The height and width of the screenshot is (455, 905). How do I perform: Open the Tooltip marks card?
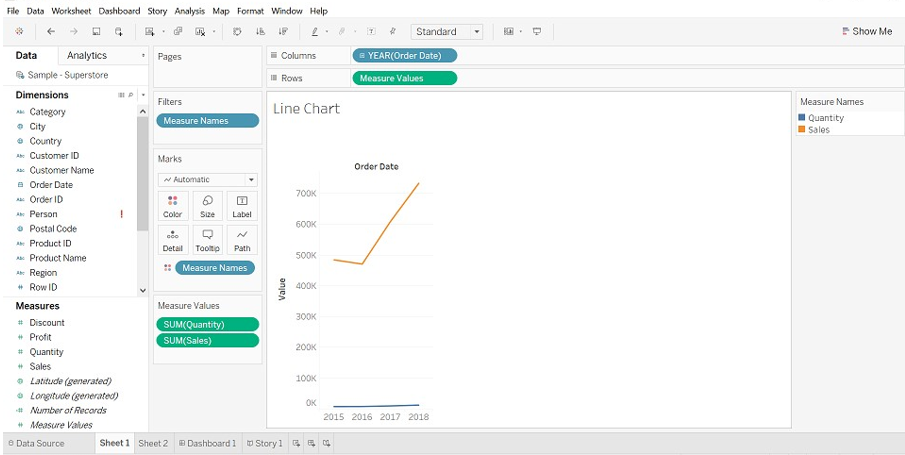tap(207, 240)
